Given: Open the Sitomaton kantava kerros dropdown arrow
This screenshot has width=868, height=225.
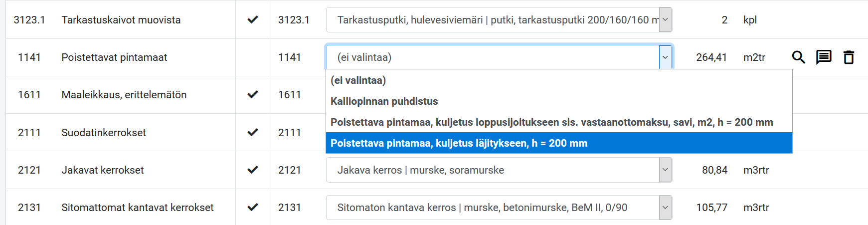Looking at the screenshot, I should tap(665, 208).
